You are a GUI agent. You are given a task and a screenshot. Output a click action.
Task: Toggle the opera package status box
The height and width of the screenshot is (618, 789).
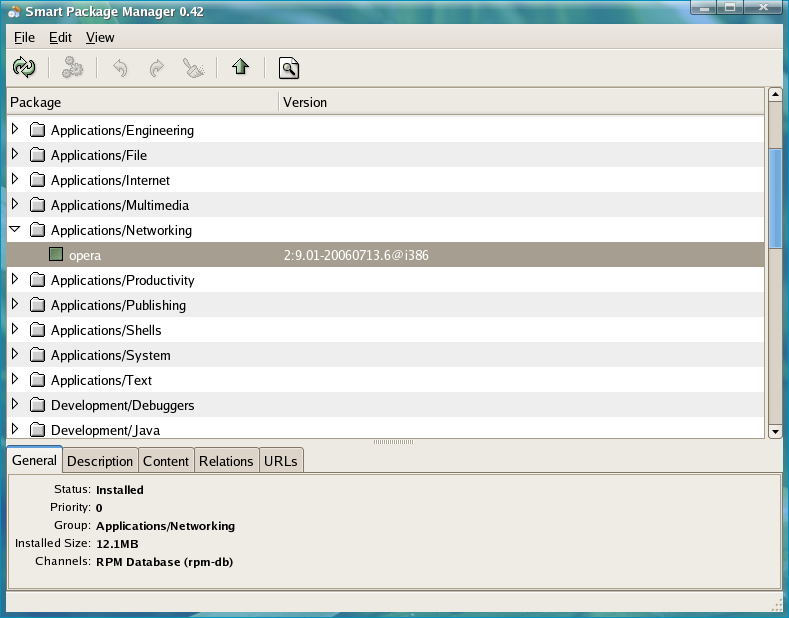click(x=56, y=255)
